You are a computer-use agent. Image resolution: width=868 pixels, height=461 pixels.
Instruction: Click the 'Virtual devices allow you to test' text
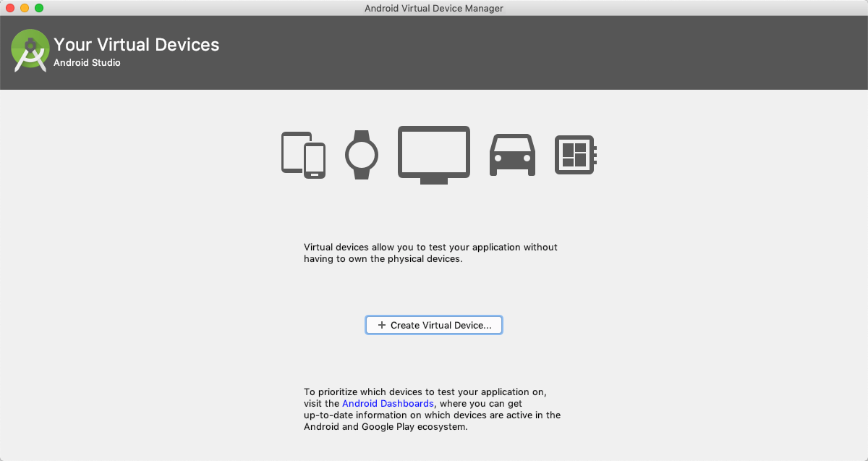pyautogui.click(x=430, y=253)
